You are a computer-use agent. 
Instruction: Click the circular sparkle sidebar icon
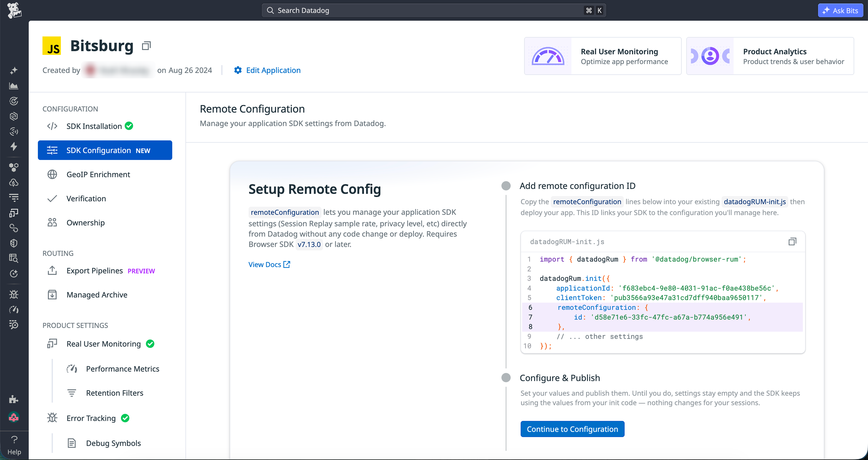click(14, 274)
